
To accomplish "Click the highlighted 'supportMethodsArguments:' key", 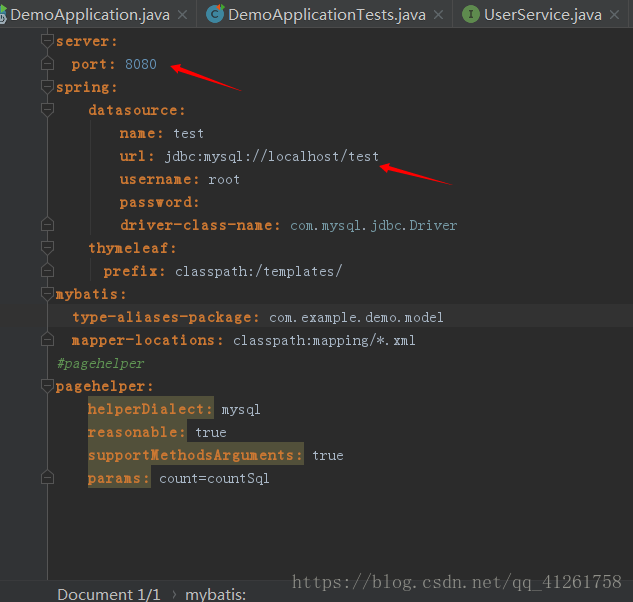I will (195, 455).
